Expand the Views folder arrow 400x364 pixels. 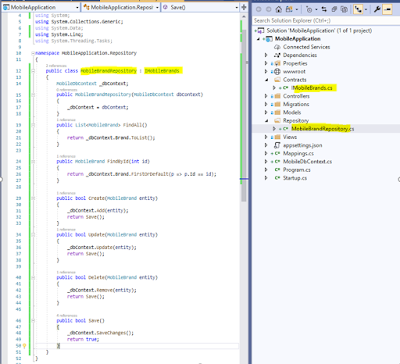coord(266,137)
